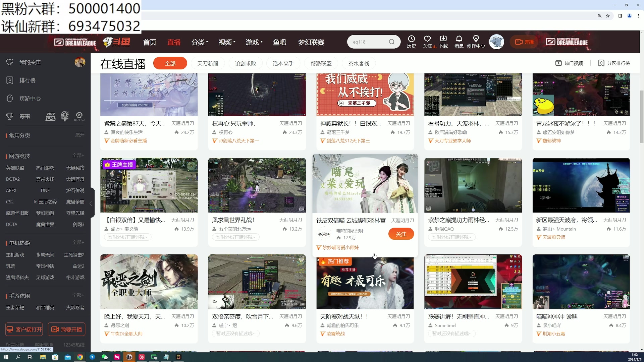Expand 常用分类 with the 展开 control
Image resolution: width=644 pixels, height=362 pixels.
(x=79, y=135)
